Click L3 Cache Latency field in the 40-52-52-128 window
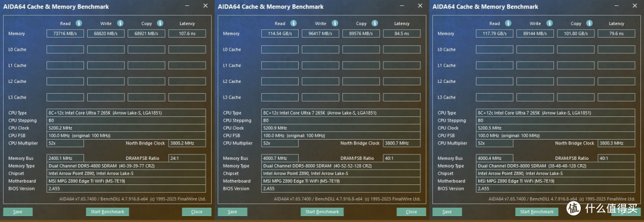 (402, 97)
